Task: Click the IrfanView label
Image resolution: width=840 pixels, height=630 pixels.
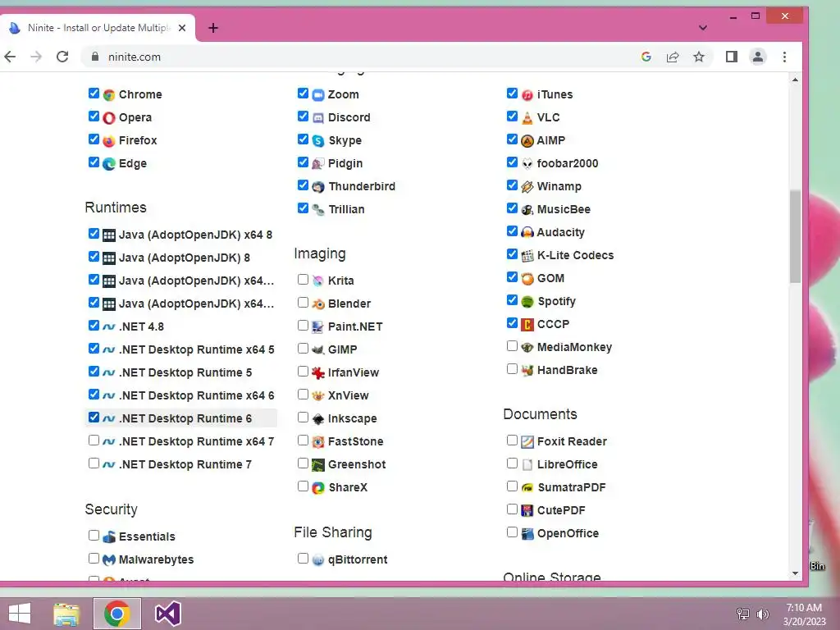Action: 353,373
